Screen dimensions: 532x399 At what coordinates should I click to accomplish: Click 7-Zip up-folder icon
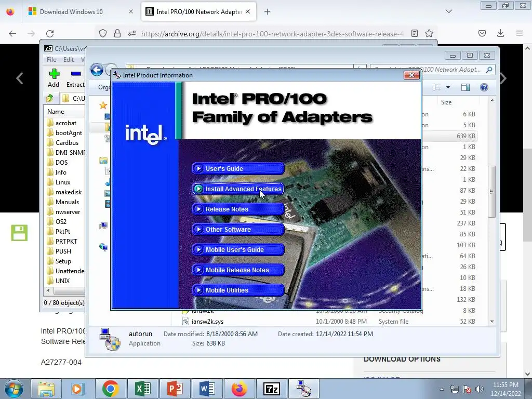coord(50,98)
